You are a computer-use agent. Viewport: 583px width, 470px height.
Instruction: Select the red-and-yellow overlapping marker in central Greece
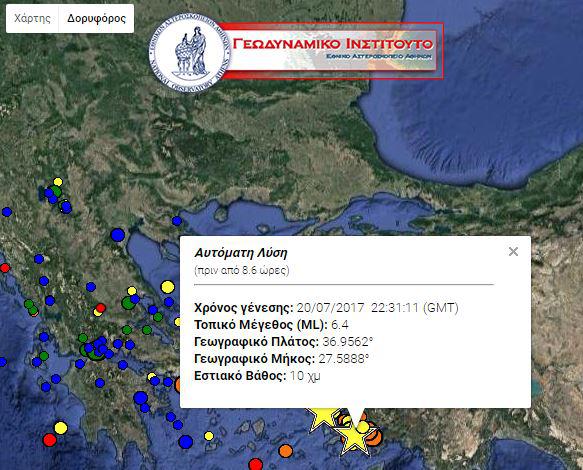(100, 309)
